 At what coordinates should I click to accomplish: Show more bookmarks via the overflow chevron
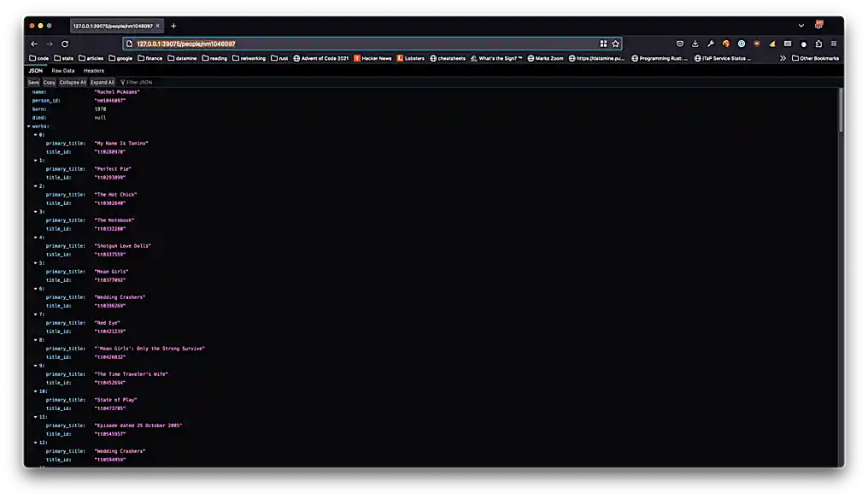783,58
